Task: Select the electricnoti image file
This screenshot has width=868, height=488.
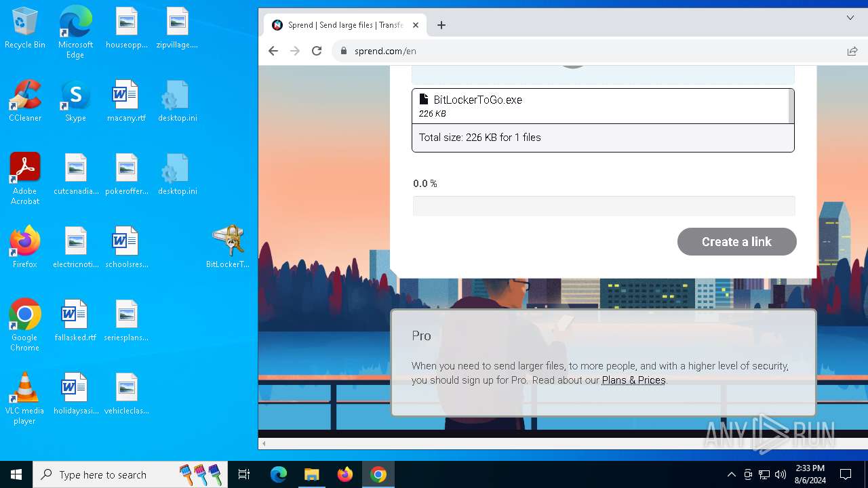Action: [x=75, y=247]
